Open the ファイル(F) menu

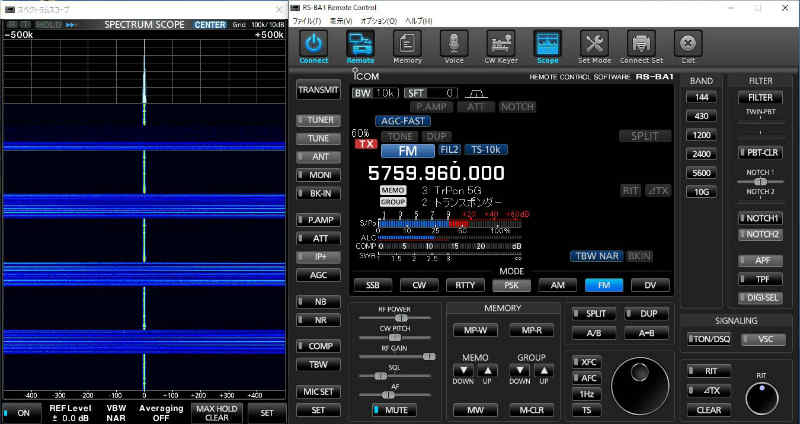coord(306,21)
